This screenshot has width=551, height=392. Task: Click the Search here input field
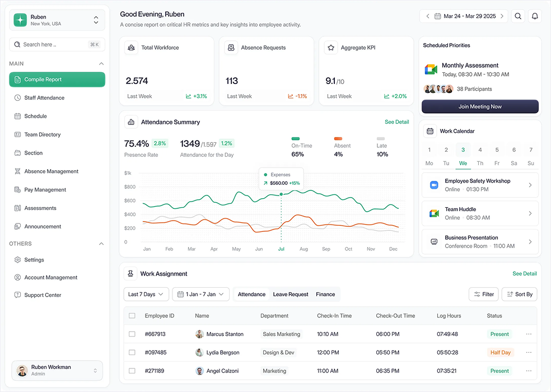point(57,45)
